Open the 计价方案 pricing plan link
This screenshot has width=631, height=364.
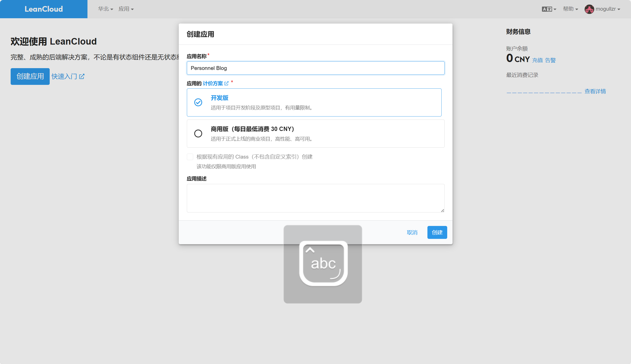click(213, 83)
